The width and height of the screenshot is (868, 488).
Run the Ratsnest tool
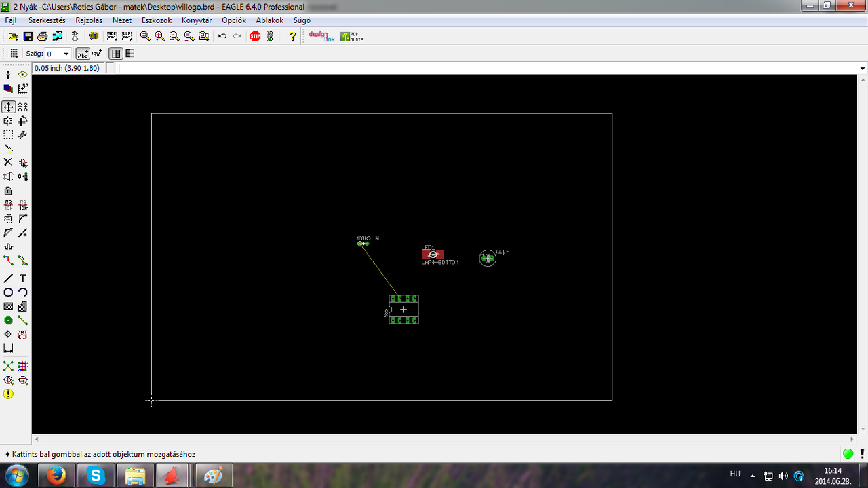(x=8, y=367)
